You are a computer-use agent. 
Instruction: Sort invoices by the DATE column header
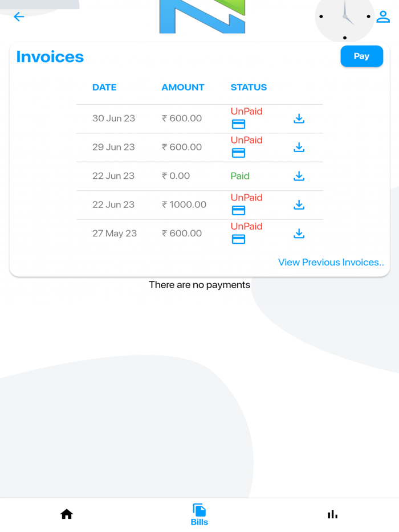point(104,87)
